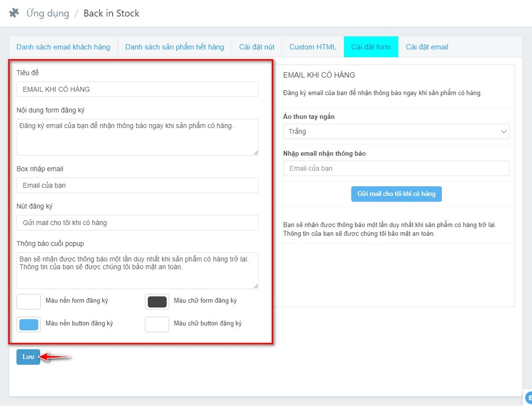
Task: Edit the Nút đăng ký text field
Action: pyautogui.click(x=138, y=223)
